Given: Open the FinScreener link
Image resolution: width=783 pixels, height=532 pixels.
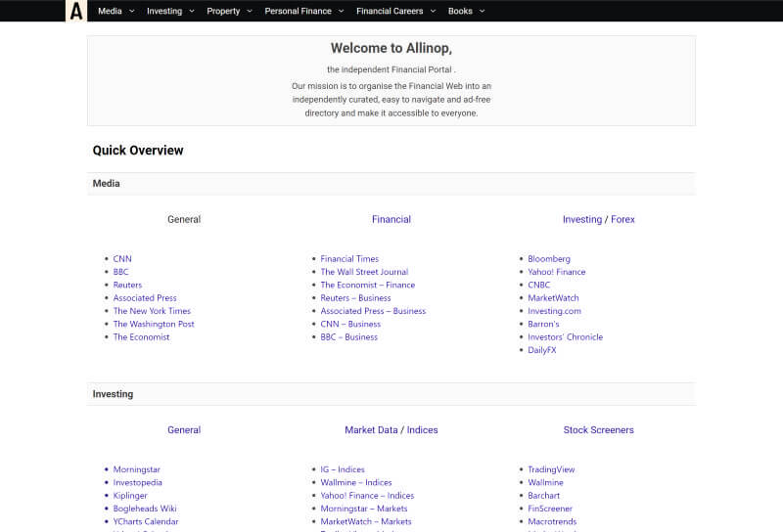Looking at the screenshot, I should coord(550,509).
